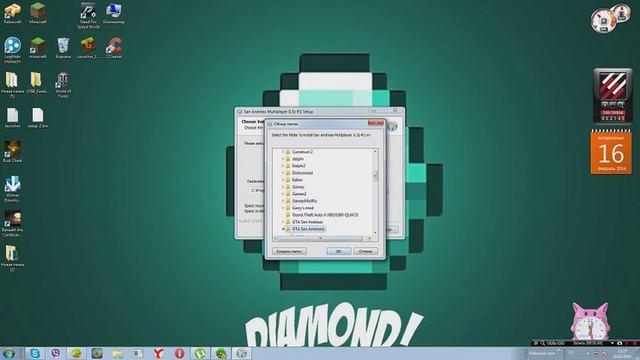This screenshot has height=360, width=640.
Task: Expand the Games folder node
Action: (x=282, y=187)
